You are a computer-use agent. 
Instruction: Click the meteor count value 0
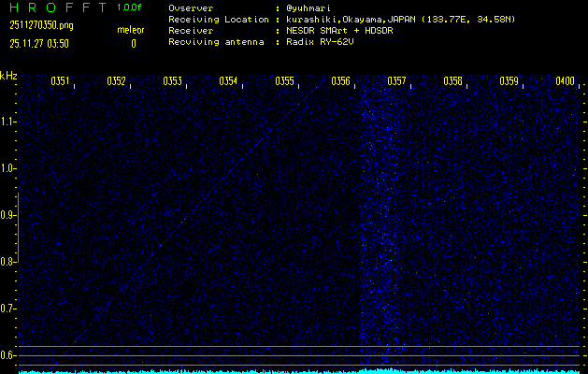(134, 44)
